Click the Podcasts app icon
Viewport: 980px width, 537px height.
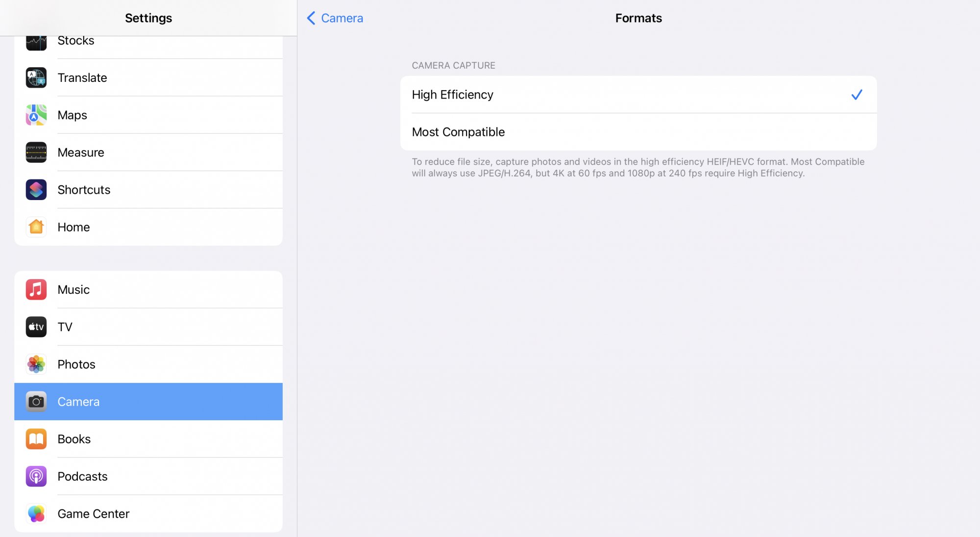(36, 476)
